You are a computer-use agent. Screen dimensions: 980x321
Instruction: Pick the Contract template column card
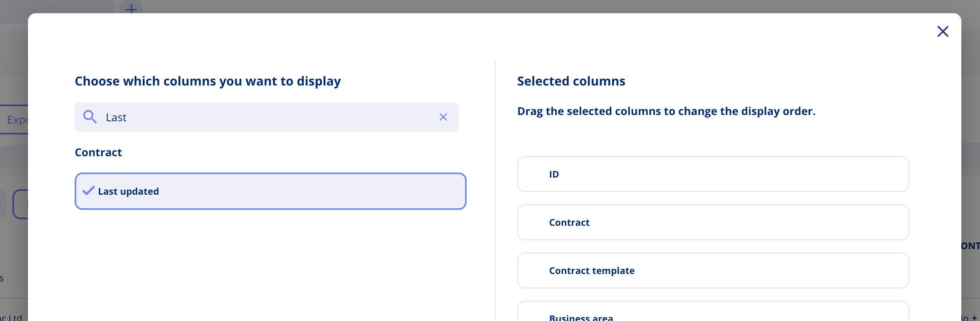(x=713, y=270)
